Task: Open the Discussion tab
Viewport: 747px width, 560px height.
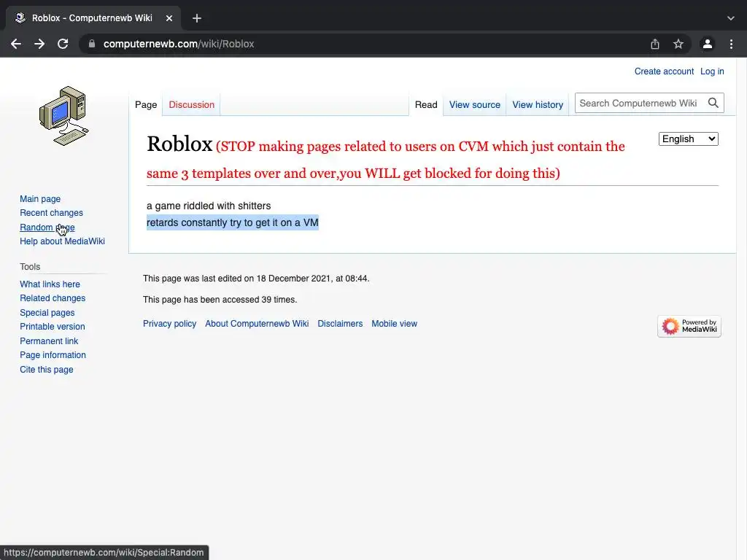Action: pos(192,105)
